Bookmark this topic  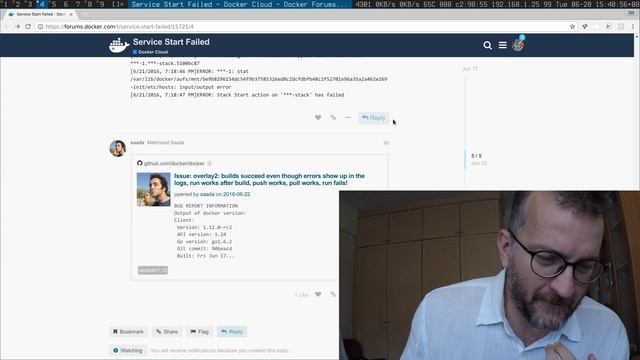128,332
